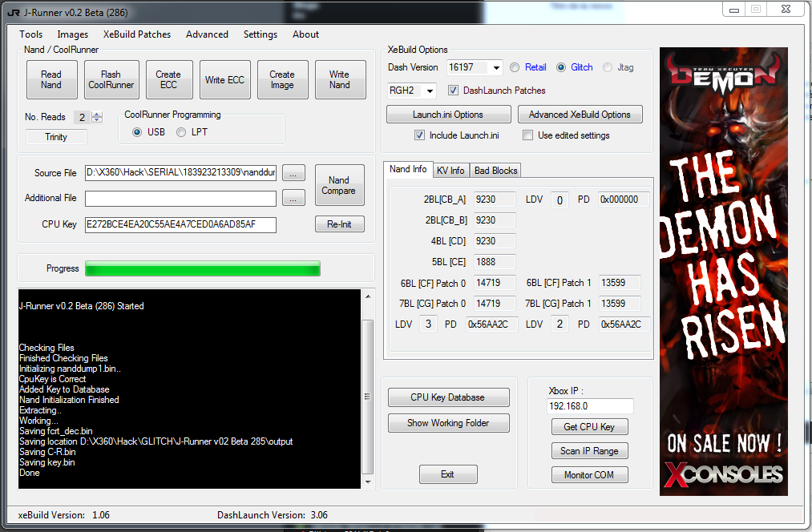
Task: Enable the Use edited settings checkbox
Action: 527,135
